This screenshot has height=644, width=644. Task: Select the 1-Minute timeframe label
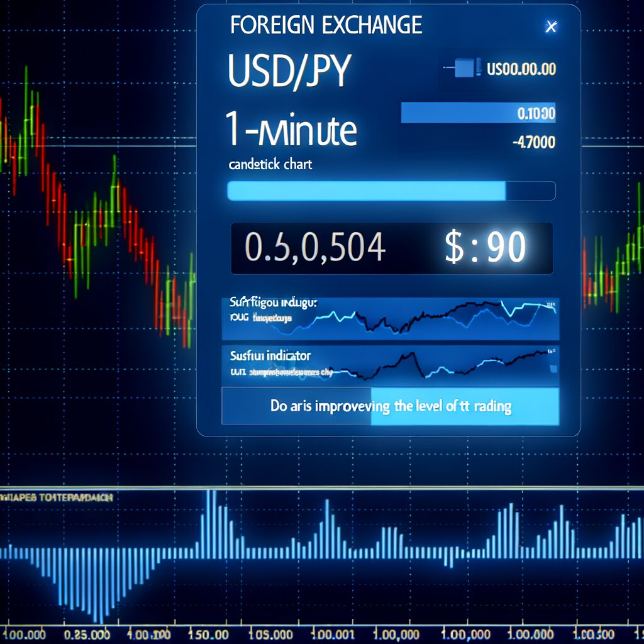pyautogui.click(x=291, y=131)
